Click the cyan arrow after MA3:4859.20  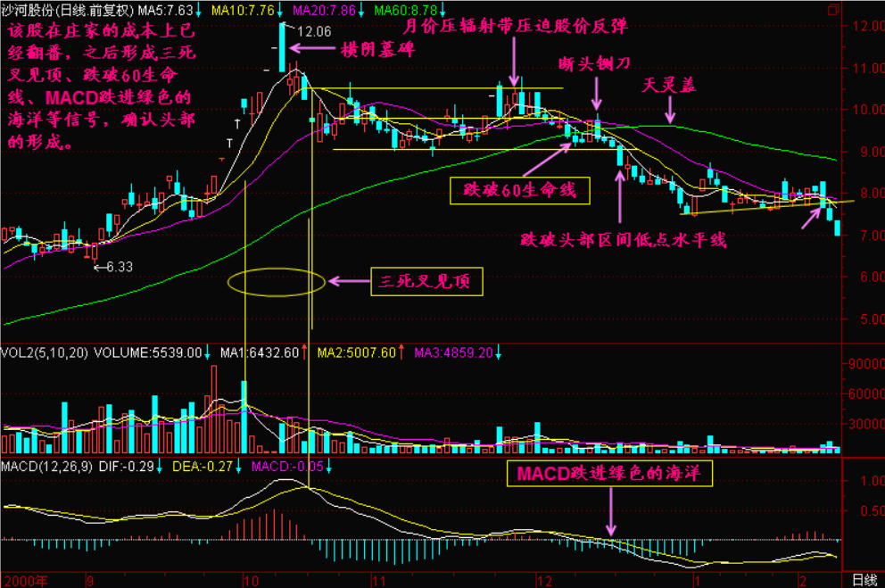tap(498, 352)
